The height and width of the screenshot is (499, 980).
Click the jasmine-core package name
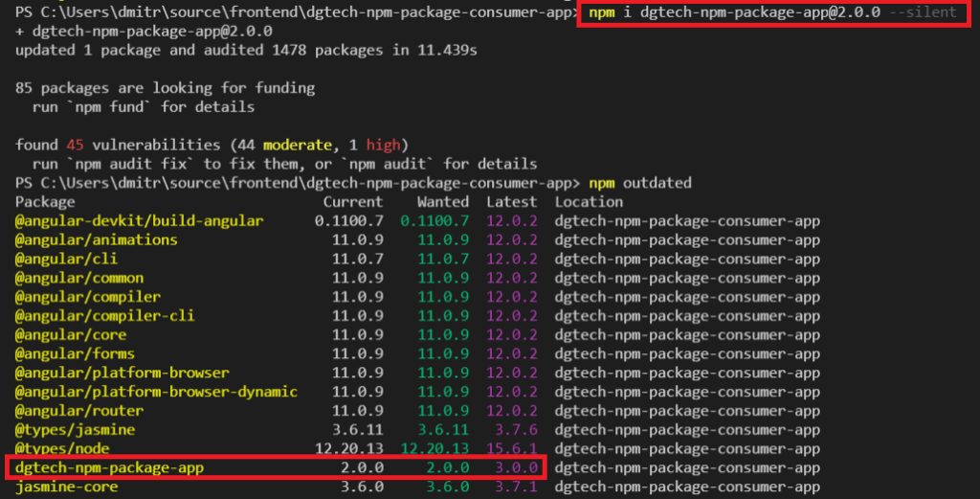point(66,487)
